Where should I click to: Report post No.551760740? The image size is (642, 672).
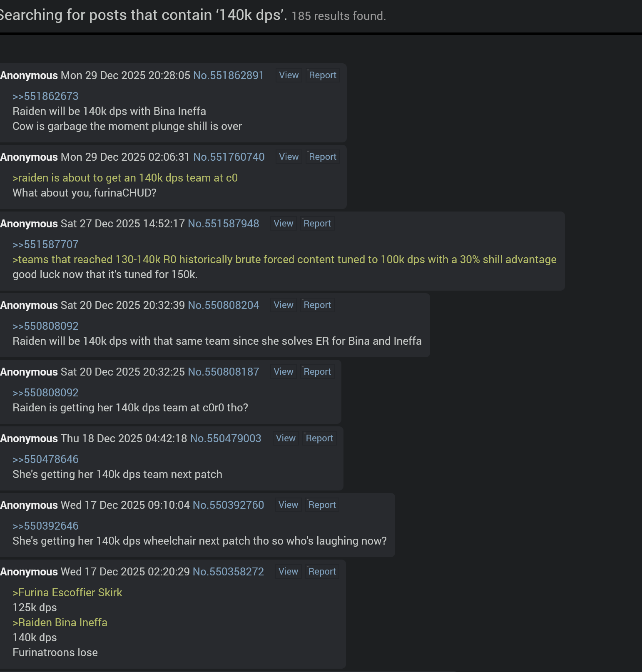tap(323, 157)
